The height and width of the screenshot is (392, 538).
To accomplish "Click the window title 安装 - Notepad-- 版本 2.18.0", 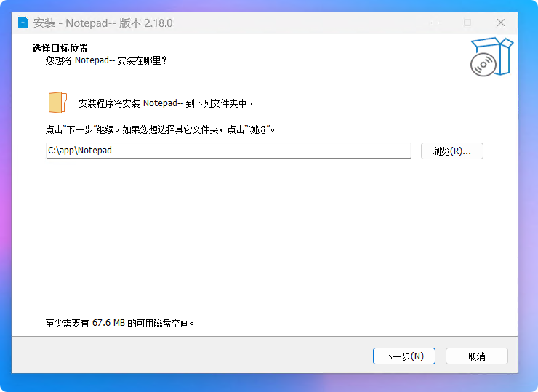I will [x=103, y=23].
